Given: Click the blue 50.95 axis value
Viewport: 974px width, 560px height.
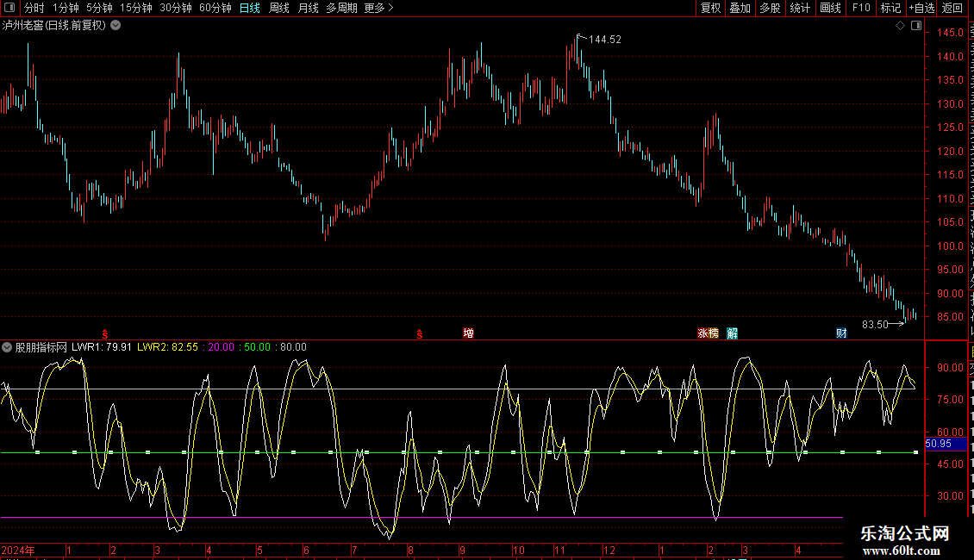Looking at the screenshot, I should coord(939,444).
